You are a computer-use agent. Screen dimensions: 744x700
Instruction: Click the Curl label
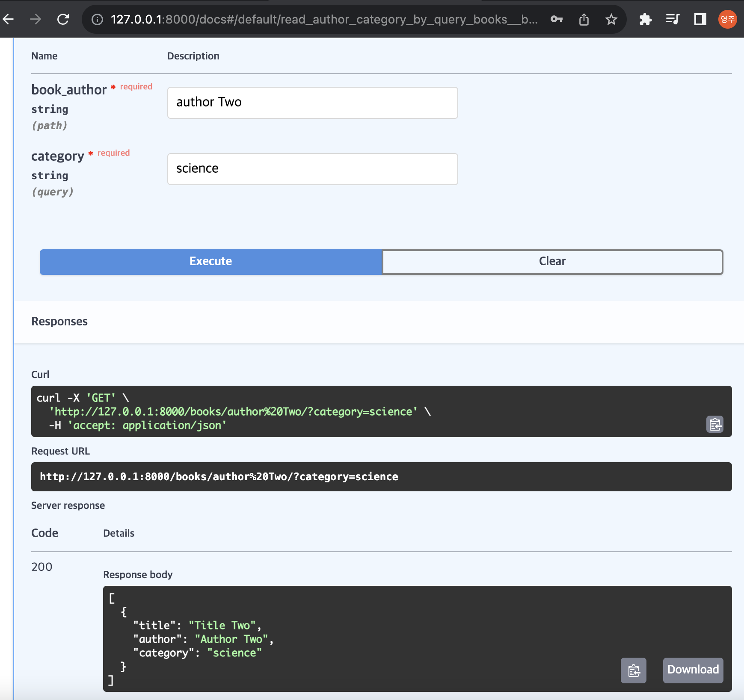coord(40,375)
